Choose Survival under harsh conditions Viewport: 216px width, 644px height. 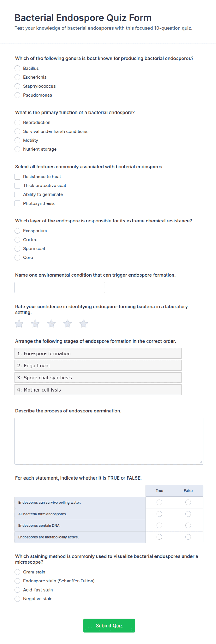click(x=17, y=131)
